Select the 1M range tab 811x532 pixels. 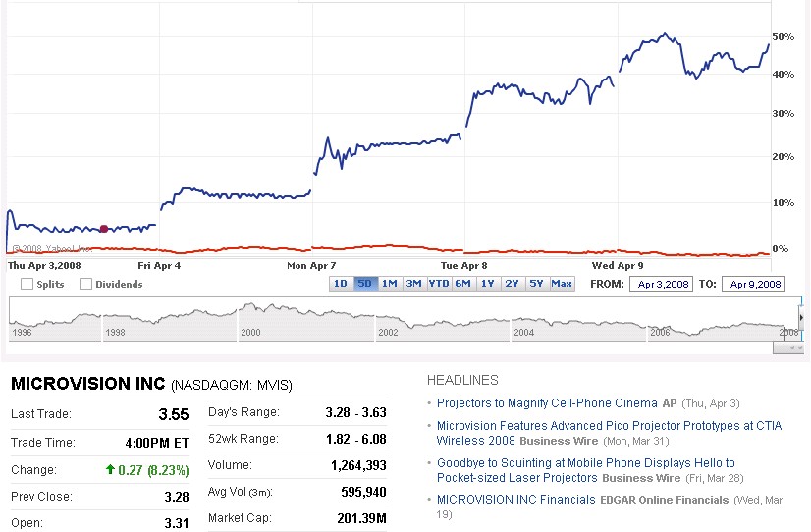390,284
